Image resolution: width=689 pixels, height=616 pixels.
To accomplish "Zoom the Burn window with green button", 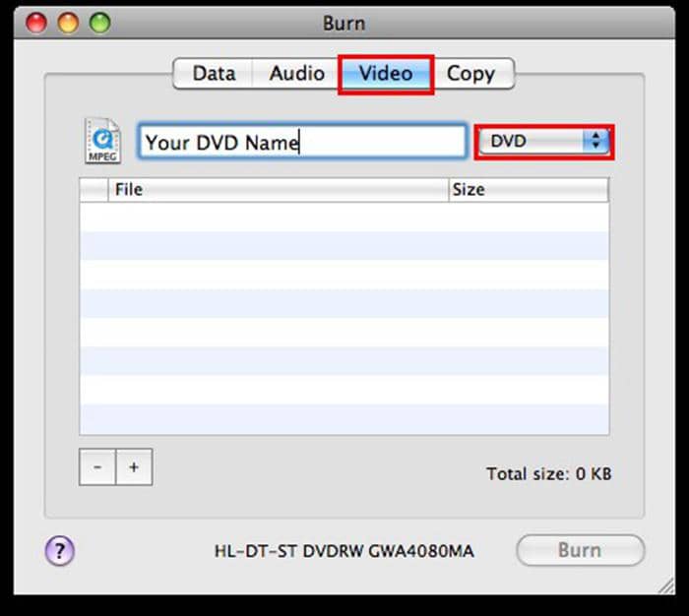I will tap(99, 23).
